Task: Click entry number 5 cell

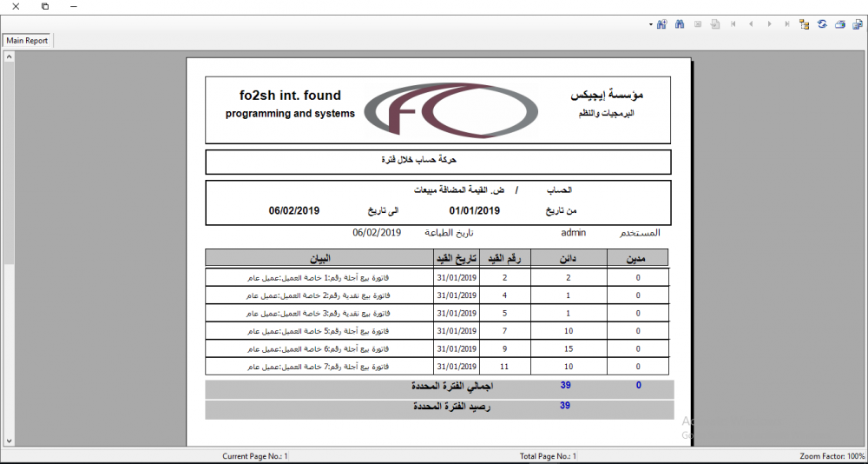Action: pos(504,313)
